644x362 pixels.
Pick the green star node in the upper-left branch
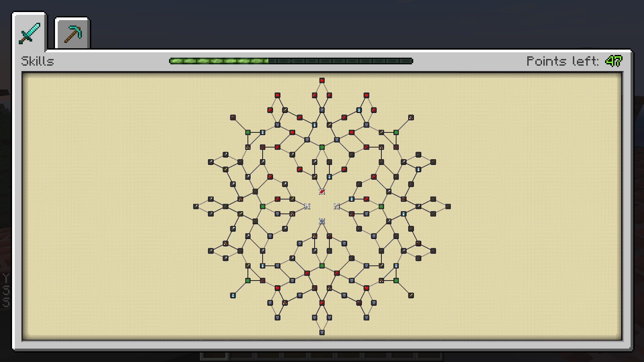click(x=248, y=132)
